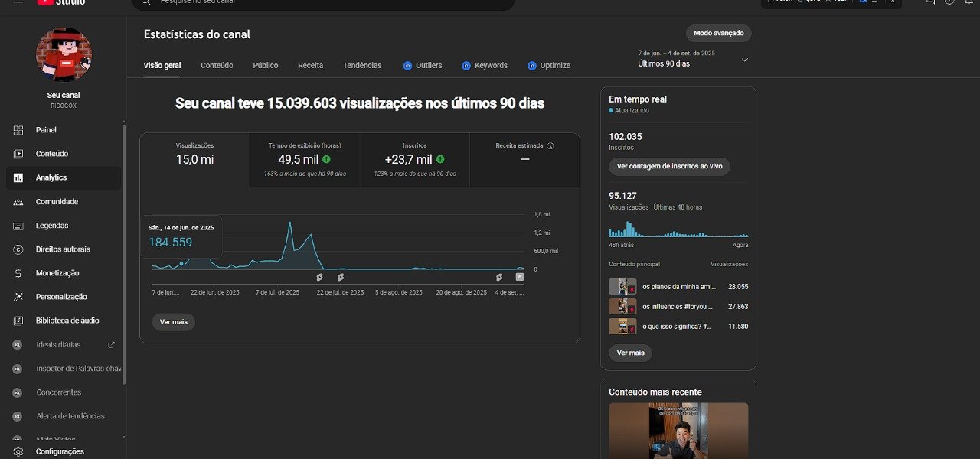Open Personalização magic wand icon
Image resolution: width=980 pixels, height=459 pixels.
coord(18,297)
